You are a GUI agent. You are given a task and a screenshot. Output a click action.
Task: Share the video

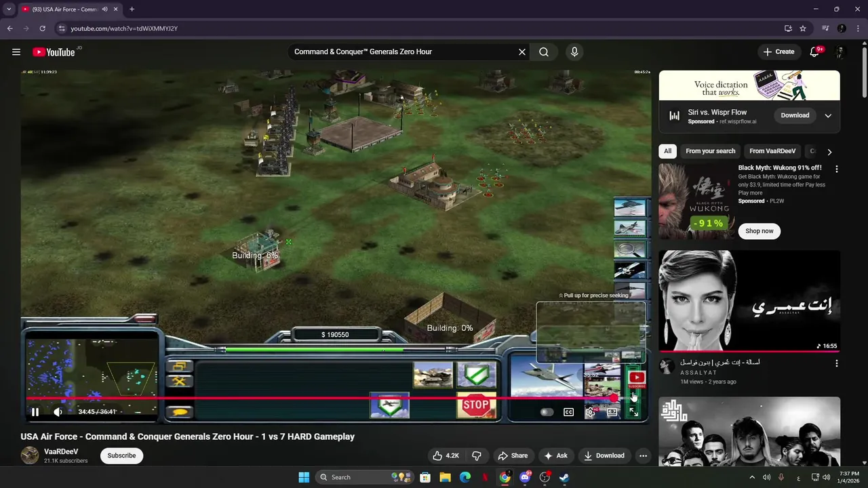(512, 455)
